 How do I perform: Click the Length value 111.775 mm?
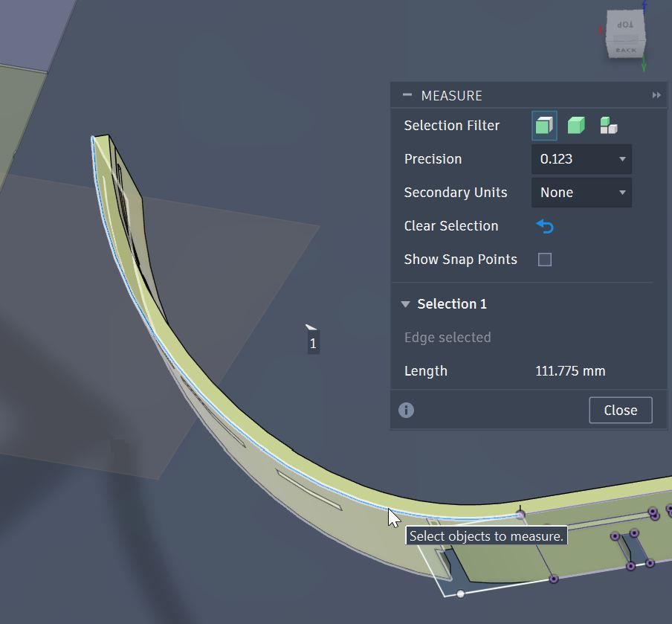[x=570, y=370]
